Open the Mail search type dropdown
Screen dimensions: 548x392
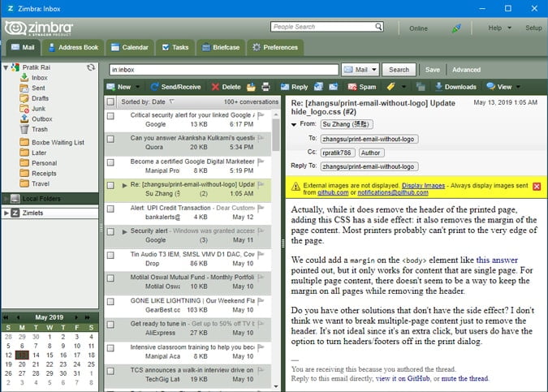pos(360,70)
